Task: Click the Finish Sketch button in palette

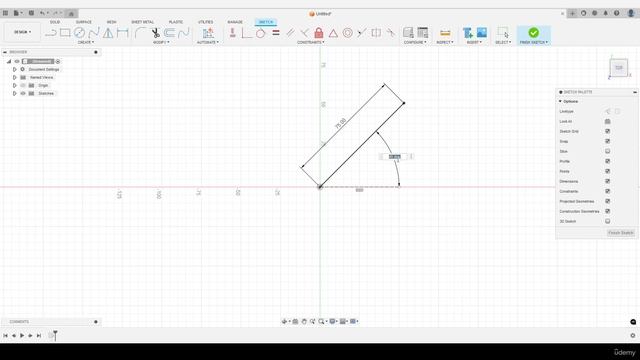Action: point(620,233)
